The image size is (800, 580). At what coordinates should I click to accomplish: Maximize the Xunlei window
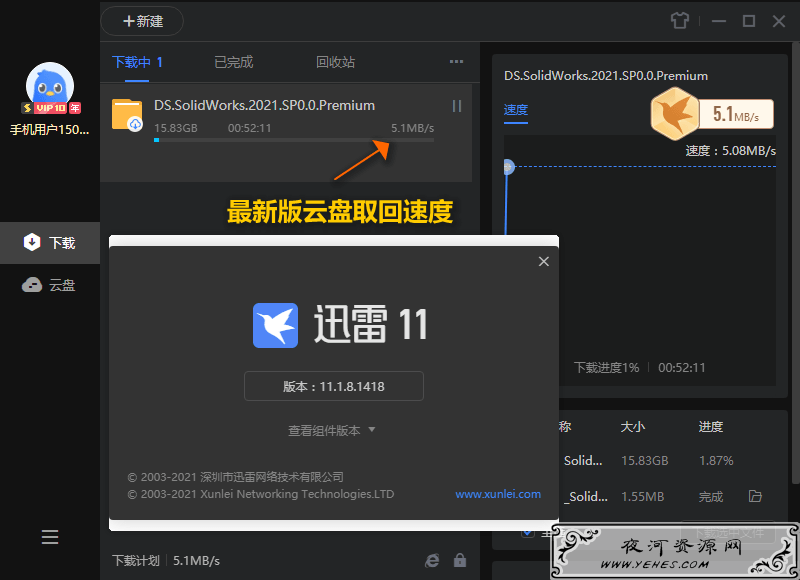tap(748, 21)
